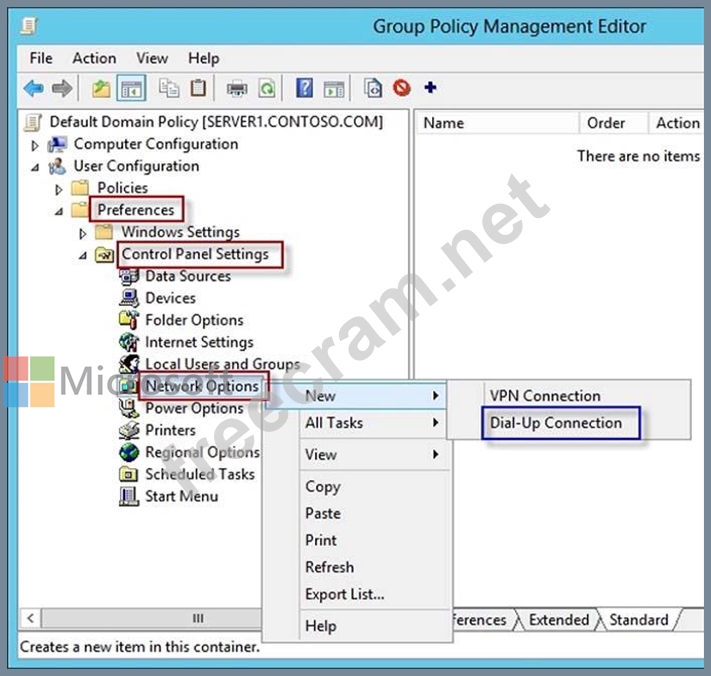Open the View submenu in context menu
The image size is (711, 676).
point(372,454)
